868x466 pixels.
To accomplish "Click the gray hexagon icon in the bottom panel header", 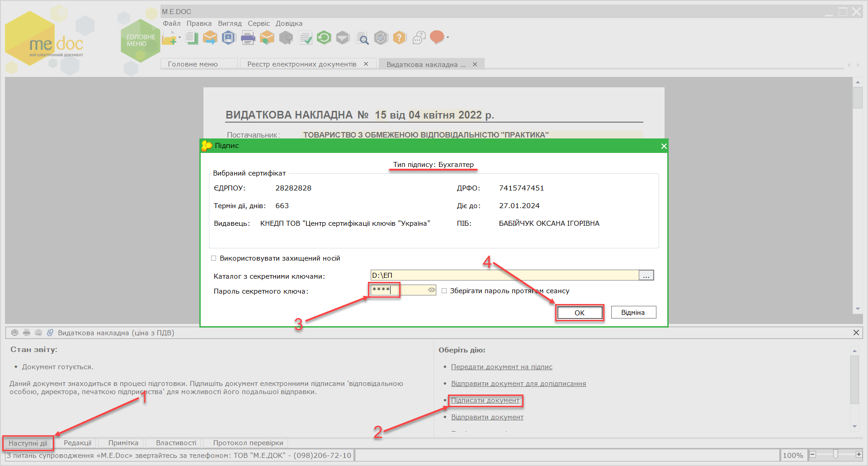I will (14, 333).
